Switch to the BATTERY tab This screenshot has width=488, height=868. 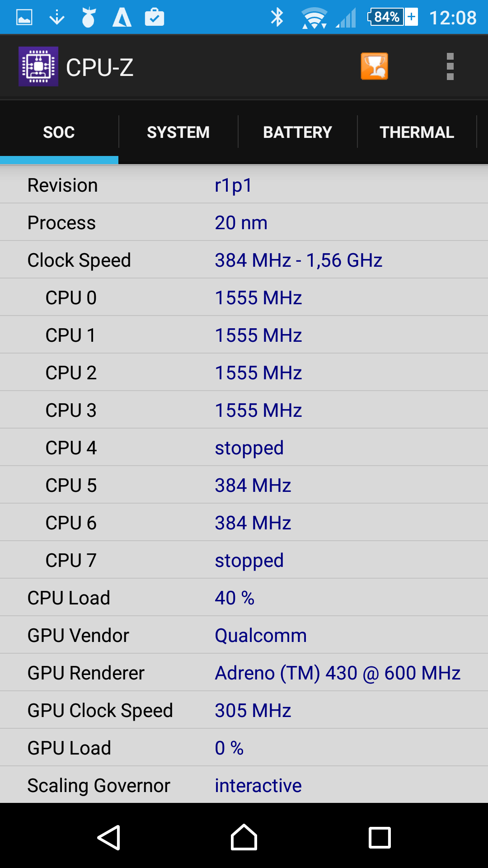pos(297,132)
